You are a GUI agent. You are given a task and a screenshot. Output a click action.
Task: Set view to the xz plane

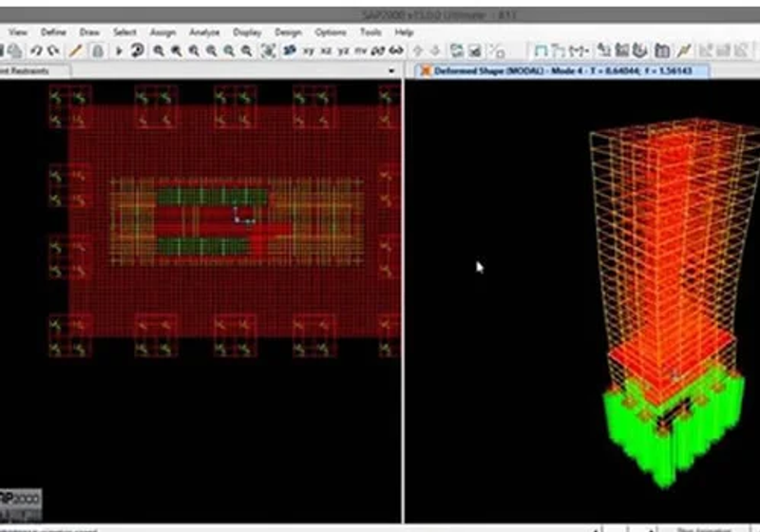tap(326, 50)
